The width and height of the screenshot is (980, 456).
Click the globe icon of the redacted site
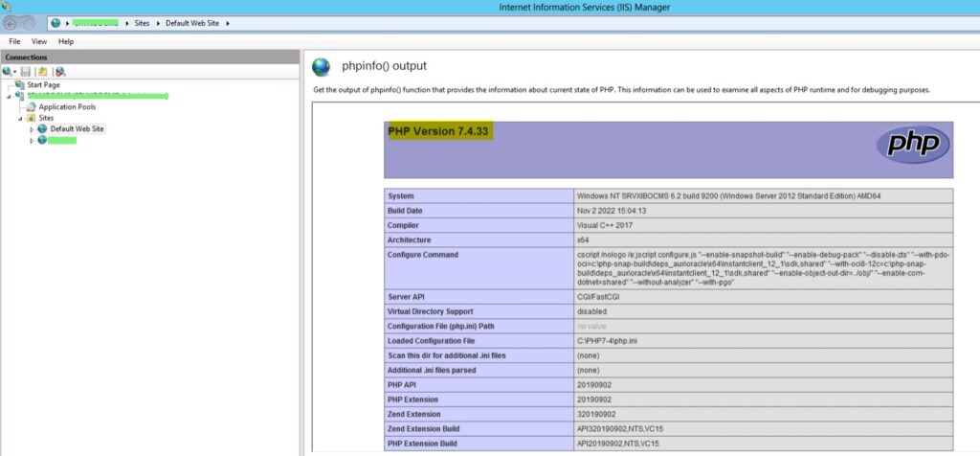tap(42, 140)
